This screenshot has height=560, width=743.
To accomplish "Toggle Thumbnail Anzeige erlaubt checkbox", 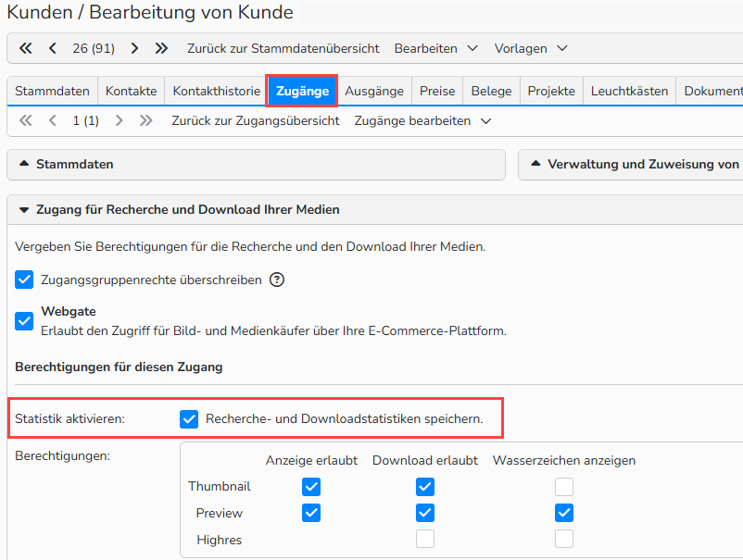I will (x=311, y=487).
